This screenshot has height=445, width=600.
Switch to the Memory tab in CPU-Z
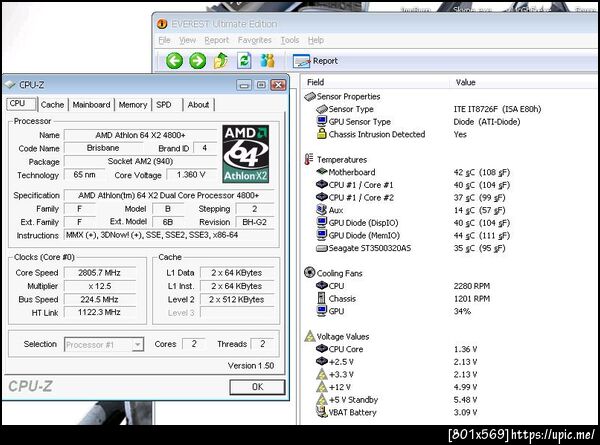(x=133, y=104)
